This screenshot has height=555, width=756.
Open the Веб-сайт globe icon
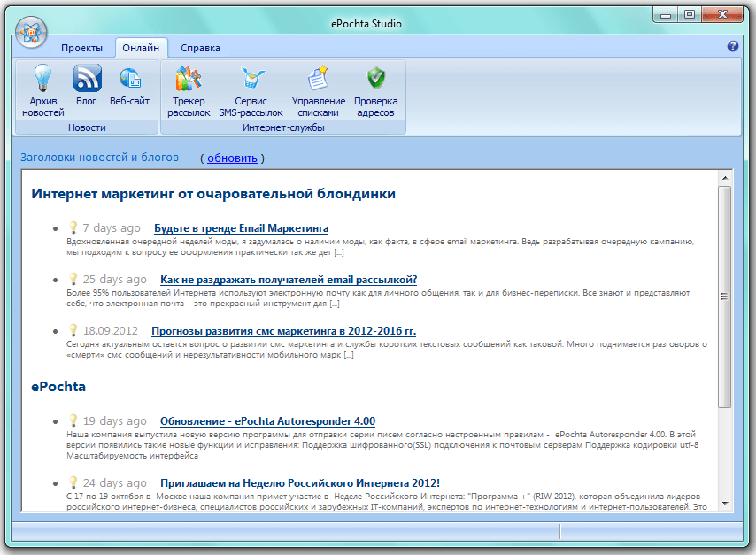tap(130, 78)
